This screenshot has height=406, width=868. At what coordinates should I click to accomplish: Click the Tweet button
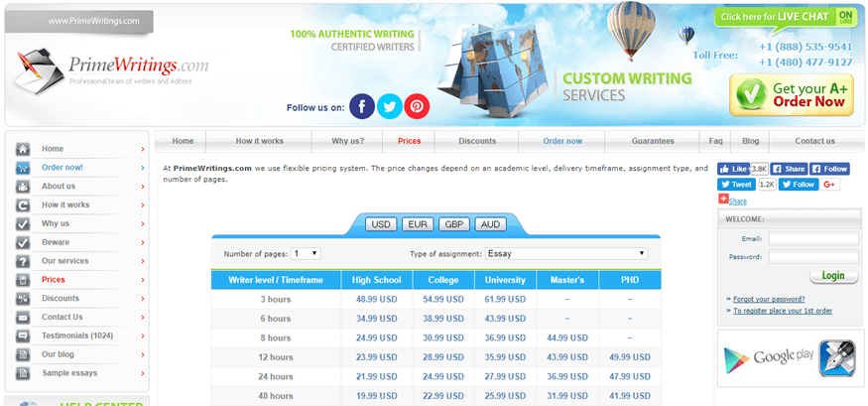pos(736,185)
